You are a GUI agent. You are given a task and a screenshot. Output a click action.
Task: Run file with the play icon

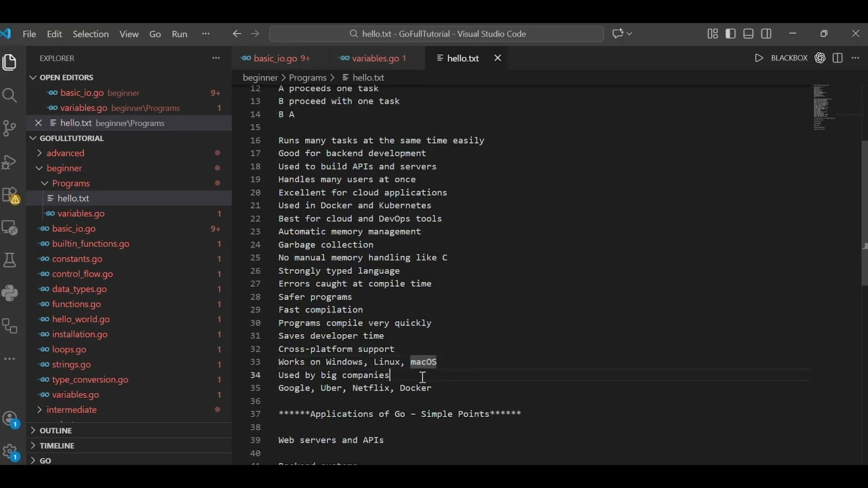pyautogui.click(x=759, y=58)
